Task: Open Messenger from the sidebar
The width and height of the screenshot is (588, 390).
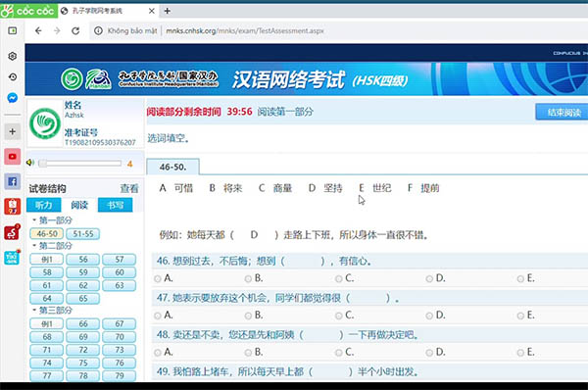Action: pyautogui.click(x=13, y=98)
